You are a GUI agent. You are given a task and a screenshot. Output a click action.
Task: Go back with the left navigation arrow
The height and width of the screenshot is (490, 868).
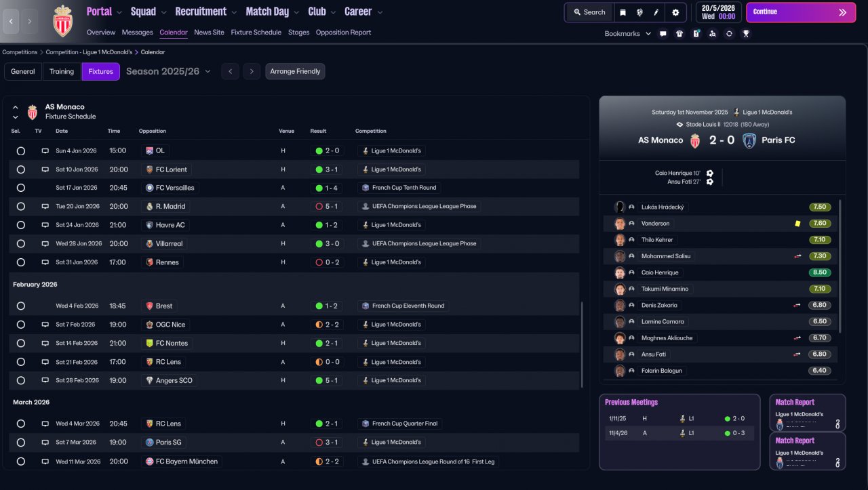[x=11, y=21]
